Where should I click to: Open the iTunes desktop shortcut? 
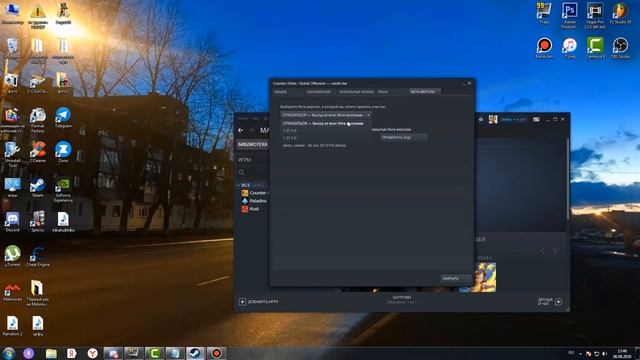569,48
